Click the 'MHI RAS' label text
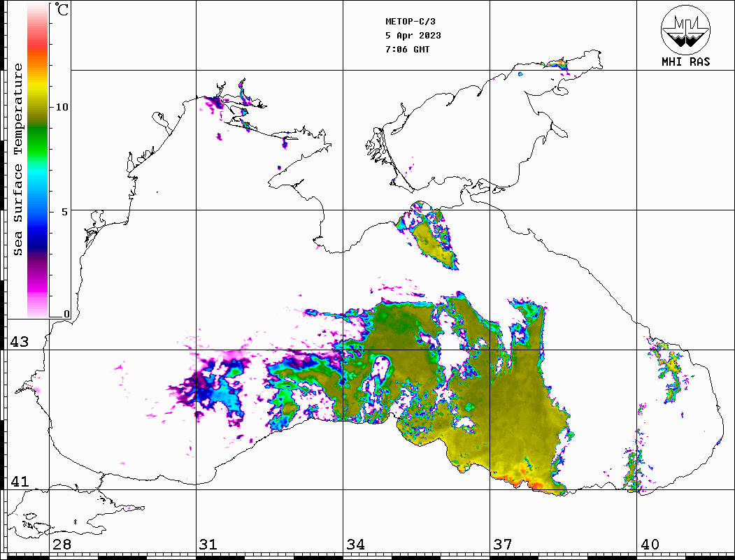The width and height of the screenshot is (735, 560). 685,62
